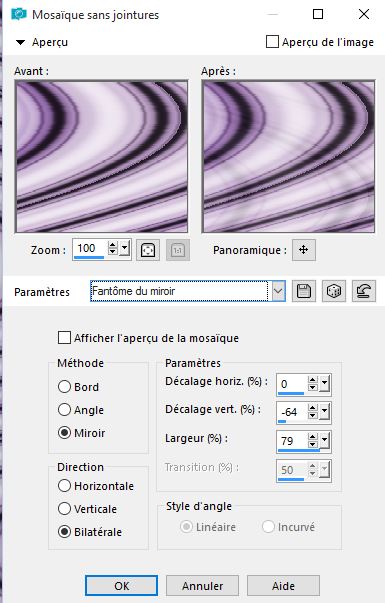Click the save preset floppy disk icon
The image size is (385, 603).
pyautogui.click(x=304, y=291)
